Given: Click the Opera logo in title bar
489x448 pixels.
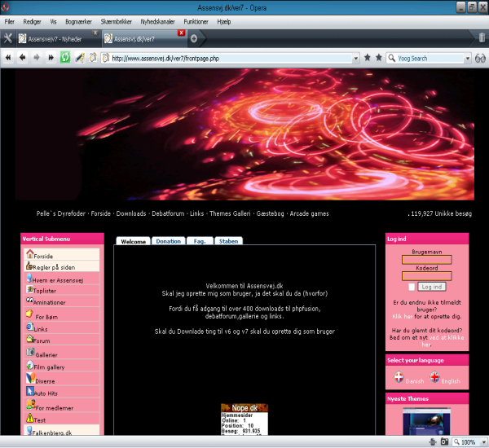Looking at the screenshot, I should point(5,7).
